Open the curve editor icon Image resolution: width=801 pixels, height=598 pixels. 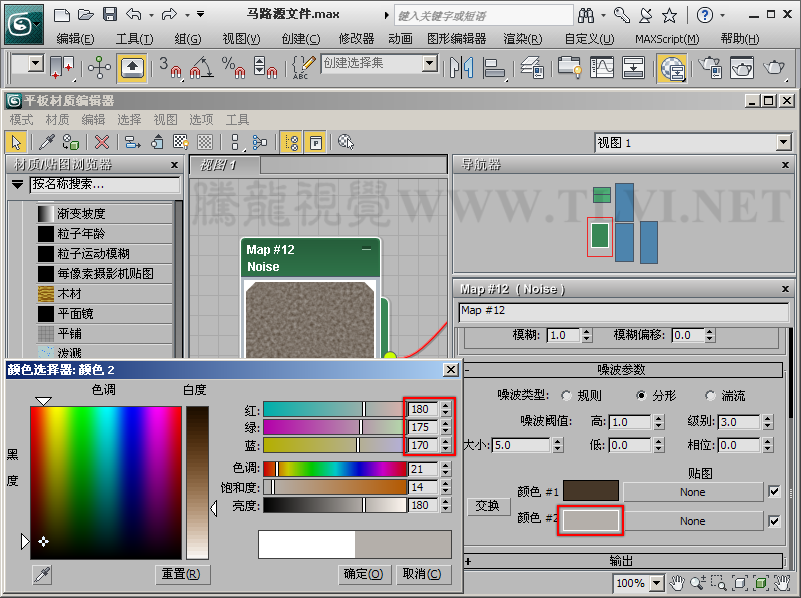602,68
